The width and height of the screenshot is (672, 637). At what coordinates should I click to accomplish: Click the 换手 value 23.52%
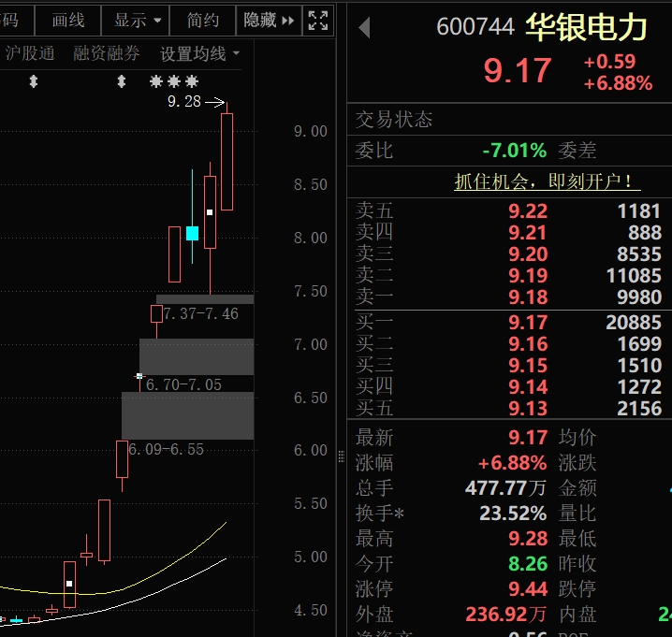point(513,514)
